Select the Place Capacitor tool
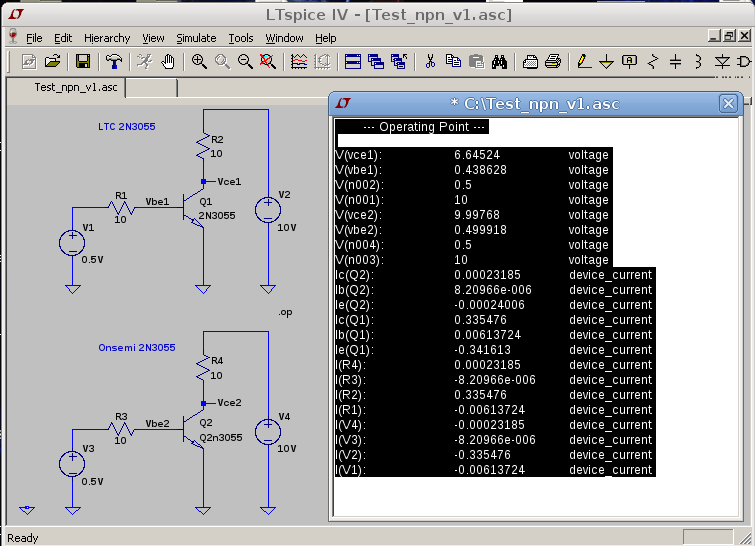755x546 pixels. 676,62
